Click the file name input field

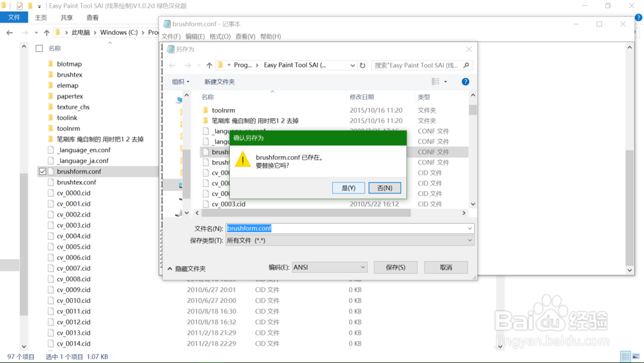point(346,228)
